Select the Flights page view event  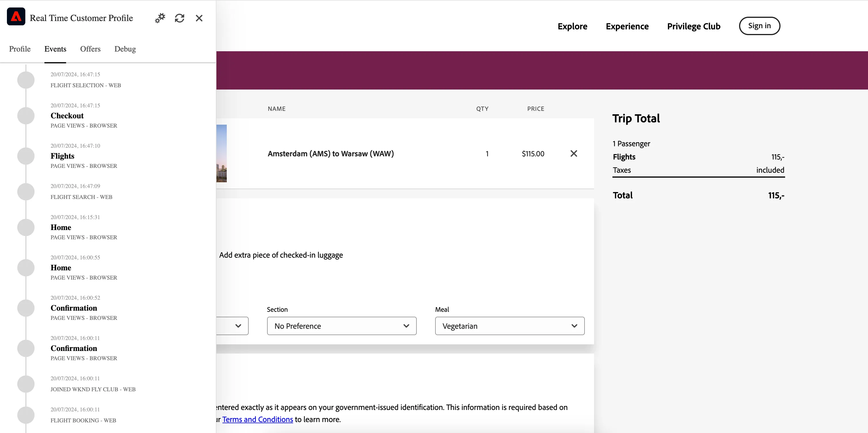[84, 156]
